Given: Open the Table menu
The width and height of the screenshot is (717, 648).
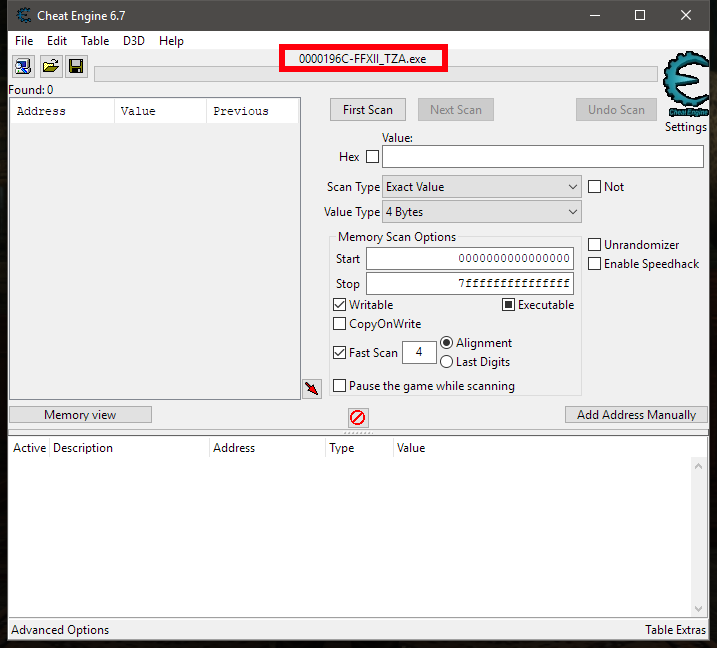Looking at the screenshot, I should coord(95,41).
